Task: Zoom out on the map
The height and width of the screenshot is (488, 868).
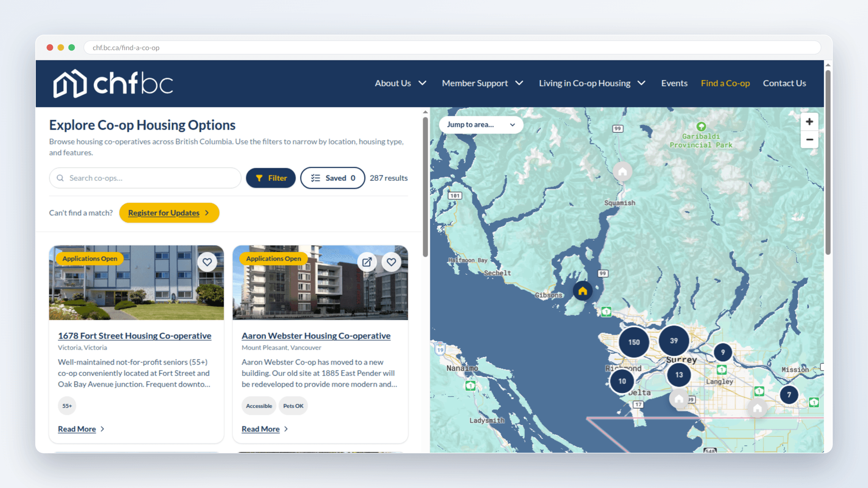Action: 809,140
